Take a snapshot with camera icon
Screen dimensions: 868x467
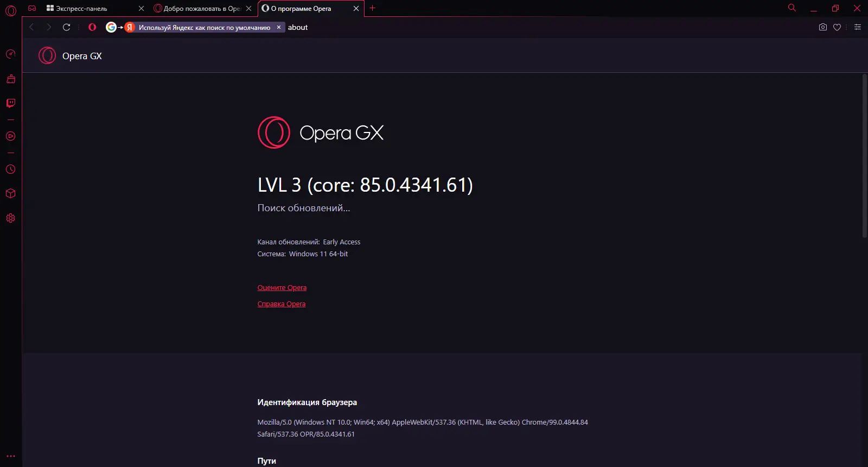tap(823, 27)
